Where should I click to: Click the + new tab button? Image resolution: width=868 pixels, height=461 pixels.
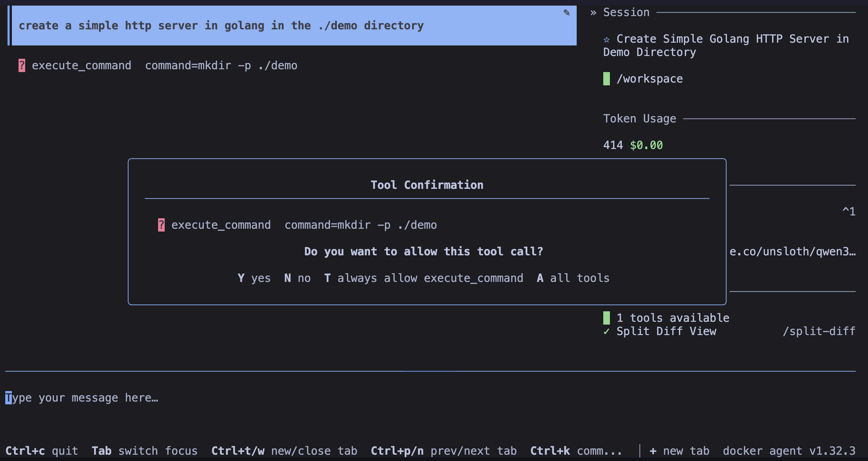[x=680, y=451]
